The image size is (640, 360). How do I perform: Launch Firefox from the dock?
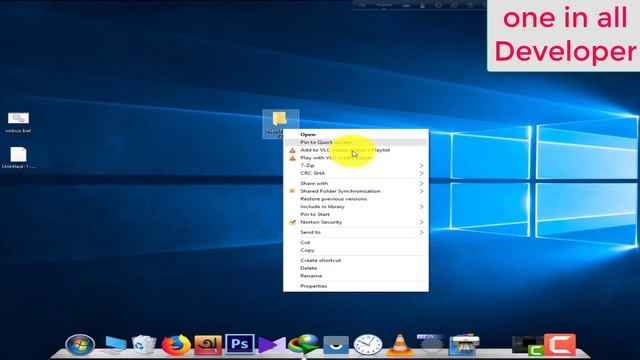(176, 345)
